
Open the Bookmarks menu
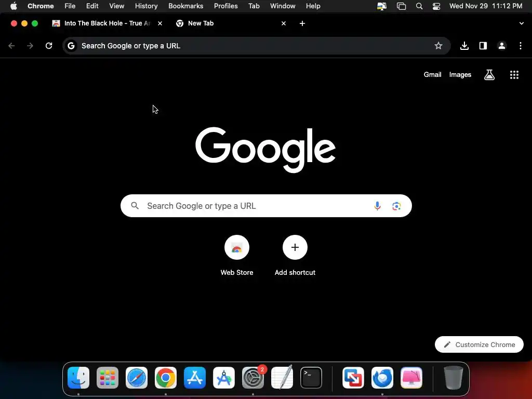pos(186,6)
